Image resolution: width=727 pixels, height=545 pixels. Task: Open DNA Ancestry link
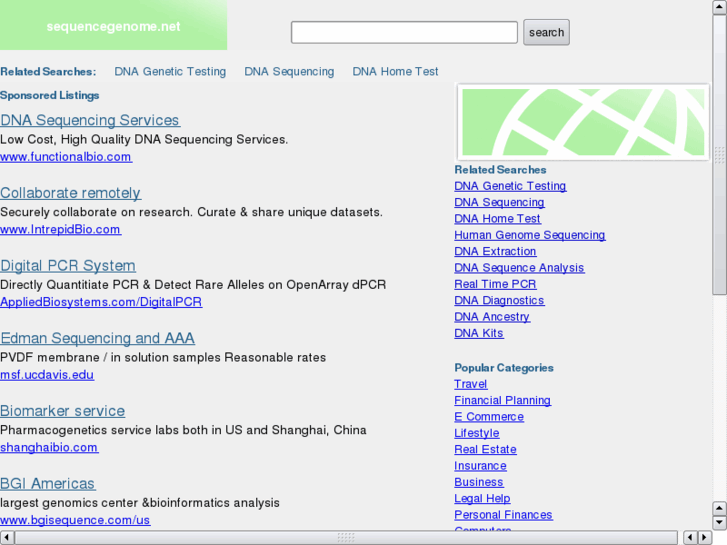[x=492, y=317]
